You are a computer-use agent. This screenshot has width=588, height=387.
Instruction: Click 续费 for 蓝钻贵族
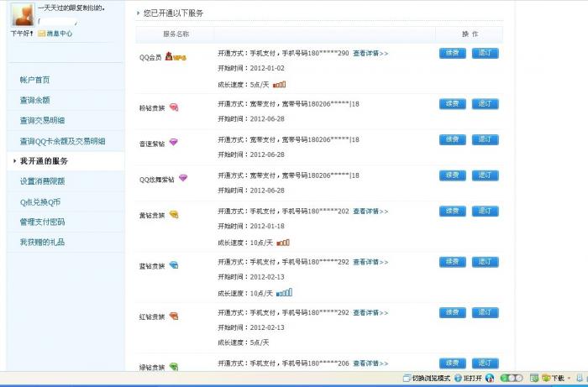(x=453, y=261)
